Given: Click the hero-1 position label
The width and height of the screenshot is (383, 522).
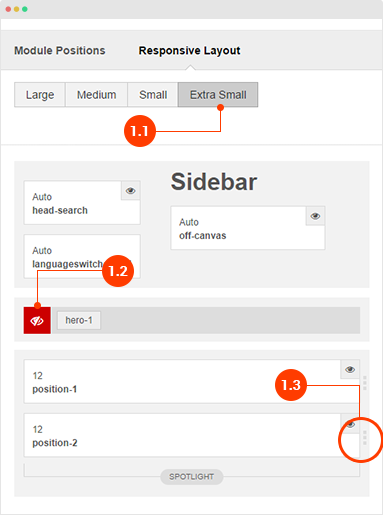Looking at the screenshot, I should pyautogui.click(x=79, y=320).
